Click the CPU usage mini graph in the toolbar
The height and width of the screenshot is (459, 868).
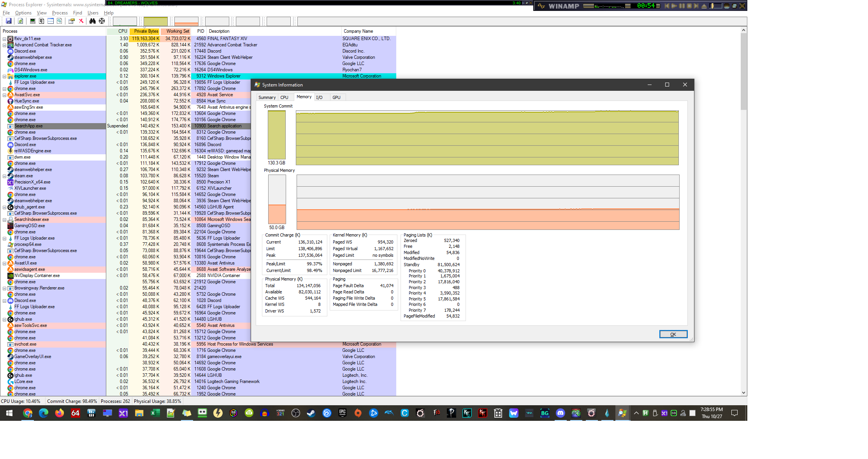tap(125, 21)
